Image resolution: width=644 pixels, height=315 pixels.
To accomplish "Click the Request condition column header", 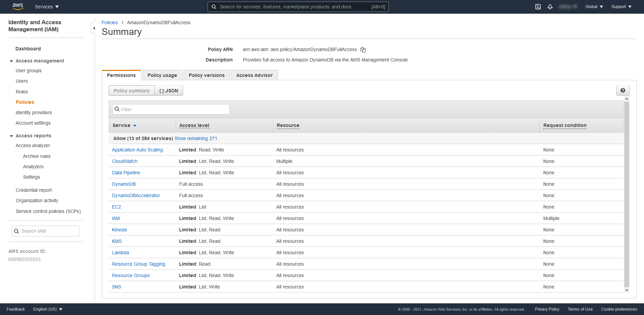I will 565,125.
